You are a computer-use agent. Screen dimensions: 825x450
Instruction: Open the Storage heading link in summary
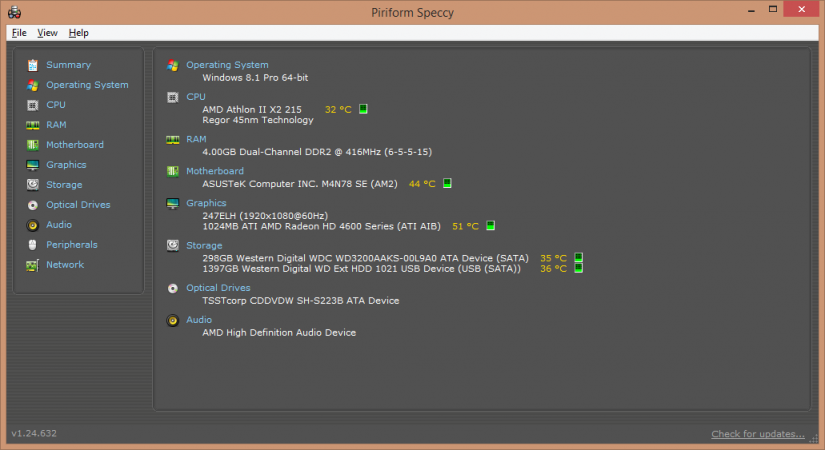pyautogui.click(x=204, y=245)
